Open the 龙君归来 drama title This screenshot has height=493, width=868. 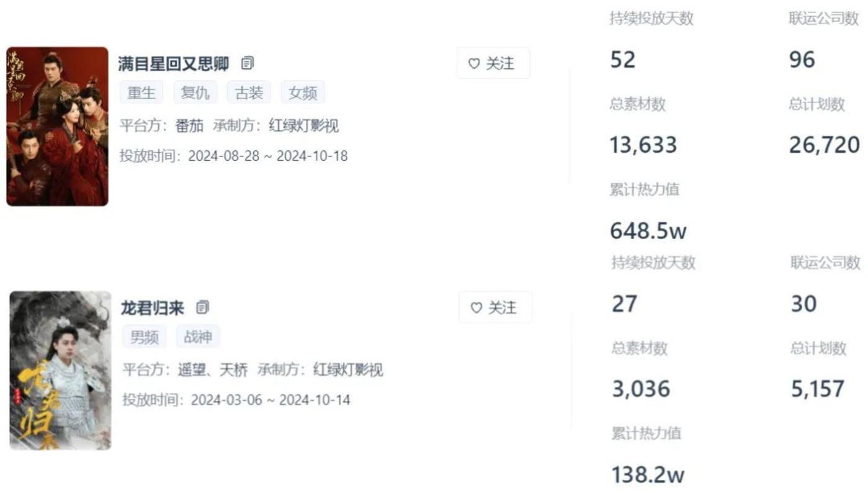153,307
